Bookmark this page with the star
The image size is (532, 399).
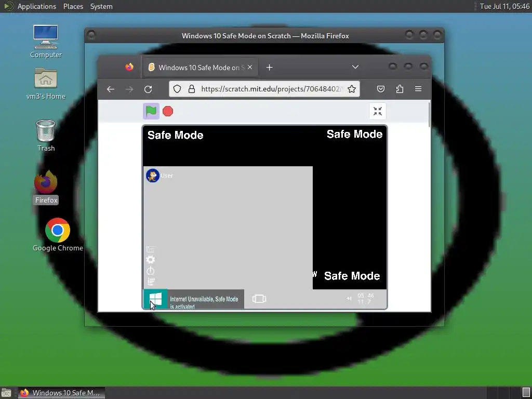[352, 89]
